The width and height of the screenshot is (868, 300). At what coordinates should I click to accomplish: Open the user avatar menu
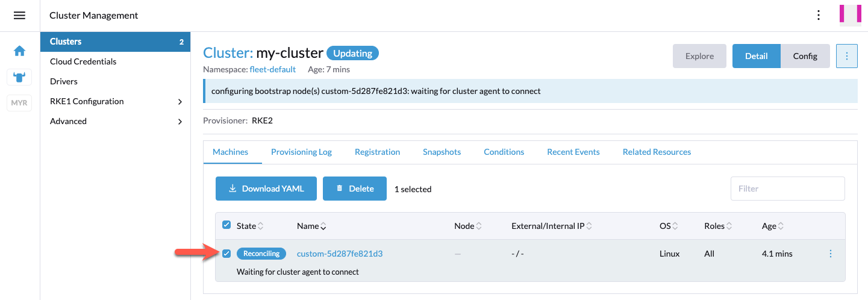[850, 16]
